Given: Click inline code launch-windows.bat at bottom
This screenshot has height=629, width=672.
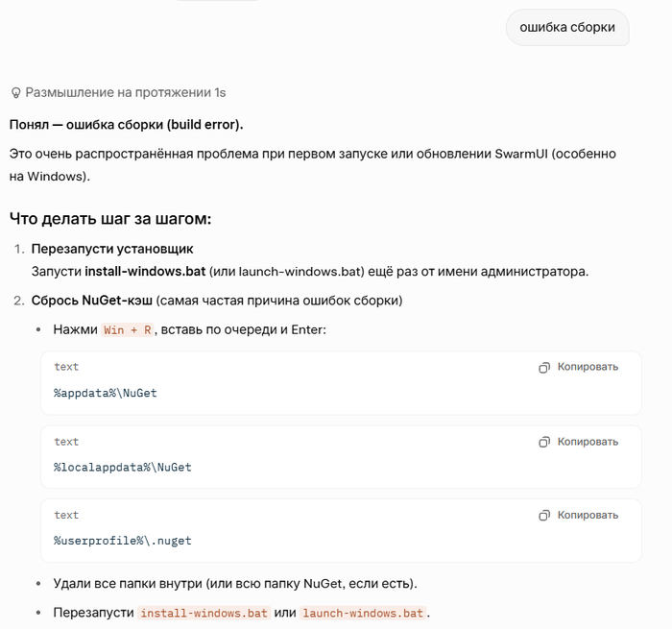Looking at the screenshot, I should coord(363,613).
